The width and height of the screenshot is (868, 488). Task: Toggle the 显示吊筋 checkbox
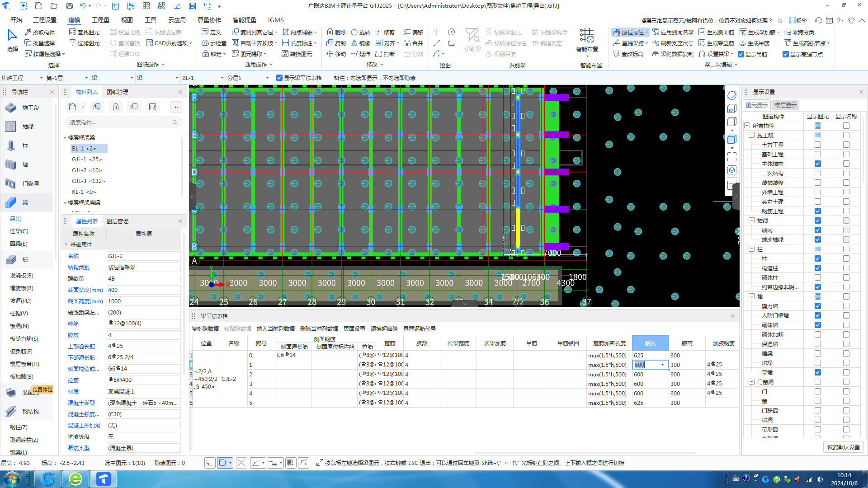point(741,54)
